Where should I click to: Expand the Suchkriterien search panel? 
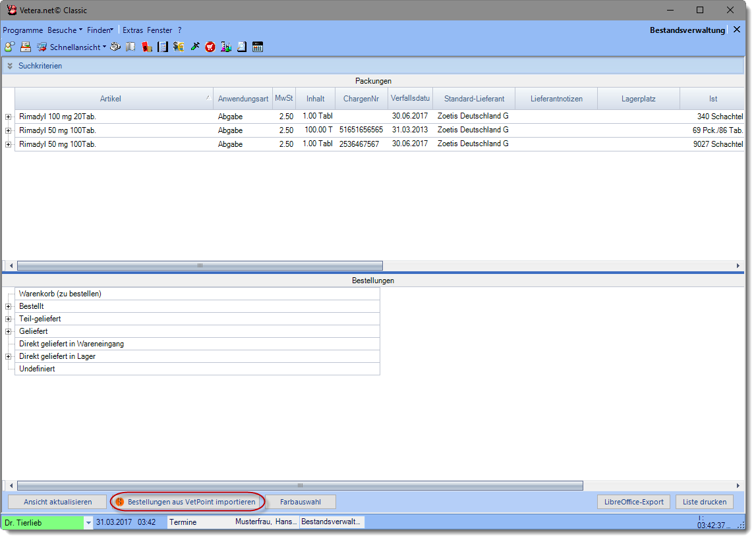coord(10,66)
